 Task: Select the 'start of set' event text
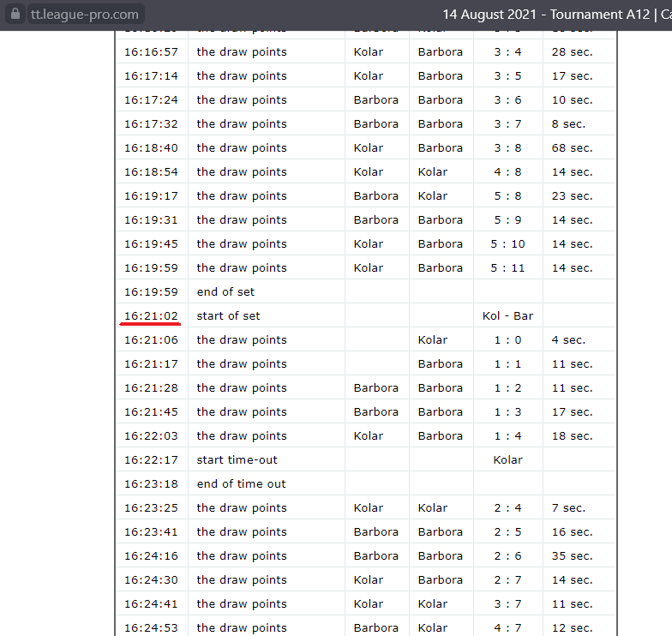click(228, 315)
